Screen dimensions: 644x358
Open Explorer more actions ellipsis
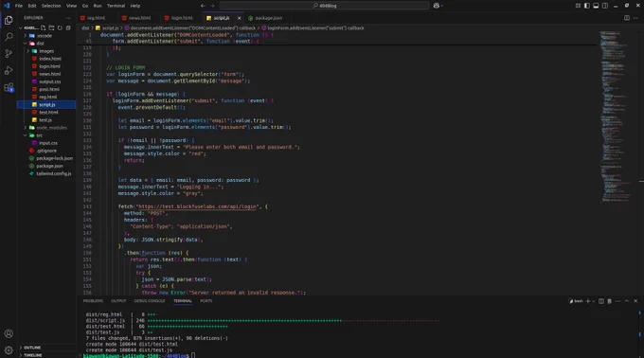coord(68,18)
